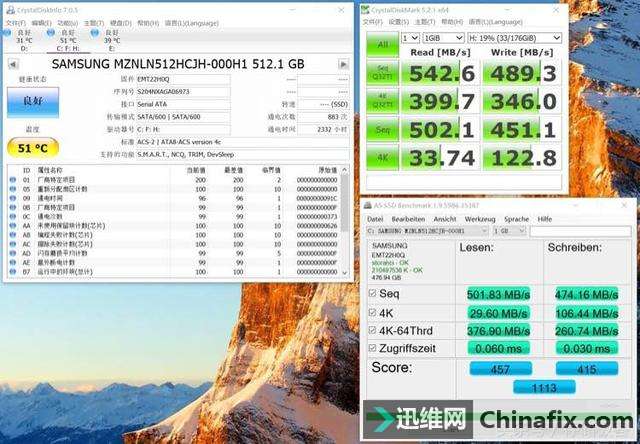Run the Seq Q32T1 benchmark button
This screenshot has height=444, width=640.
point(382,75)
